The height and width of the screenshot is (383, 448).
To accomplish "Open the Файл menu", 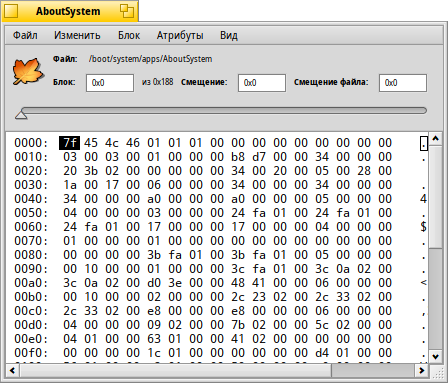I will 25,35.
